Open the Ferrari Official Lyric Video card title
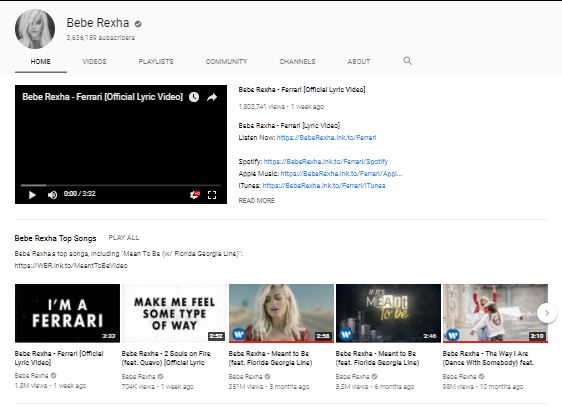The height and width of the screenshot is (419, 562). [59, 358]
